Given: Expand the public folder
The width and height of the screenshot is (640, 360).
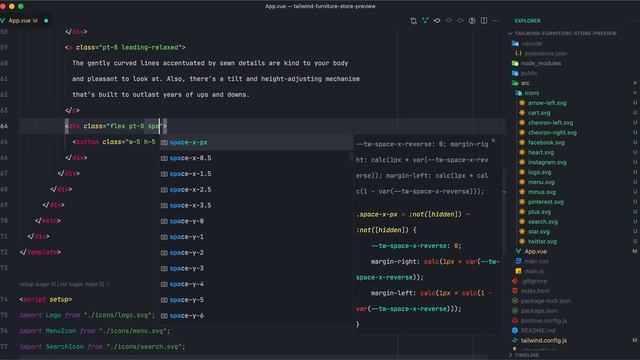Looking at the screenshot, I should [529, 73].
